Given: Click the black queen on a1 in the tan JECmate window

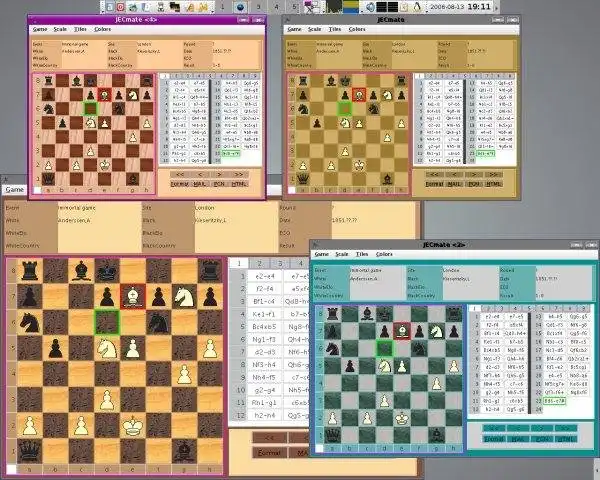Looking at the screenshot, I should 303,178.
